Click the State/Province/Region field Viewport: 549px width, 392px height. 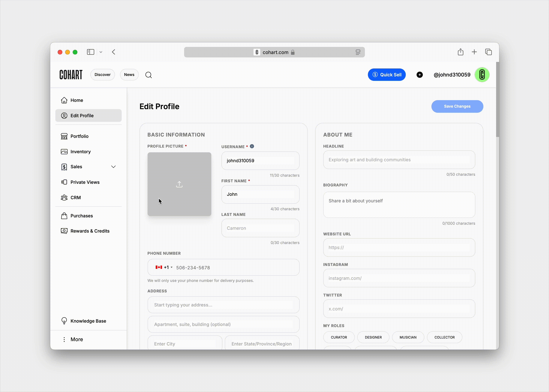[262, 343]
